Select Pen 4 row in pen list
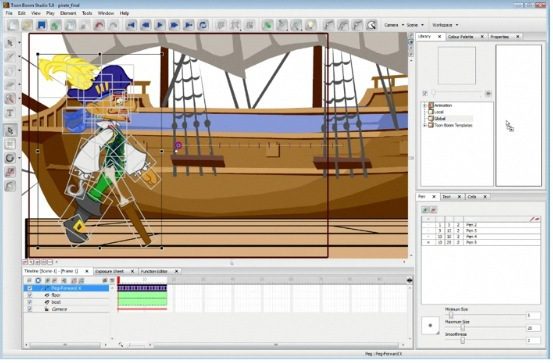The image size is (553, 363). (481, 237)
